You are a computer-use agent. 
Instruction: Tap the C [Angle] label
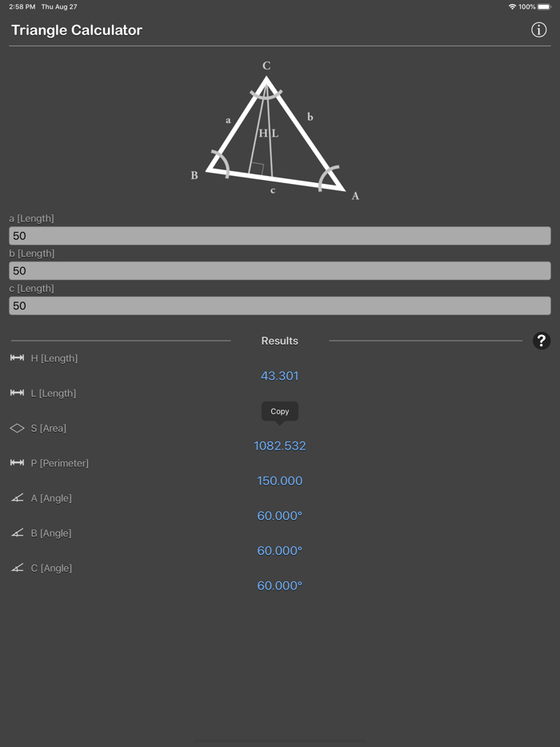coord(51,569)
